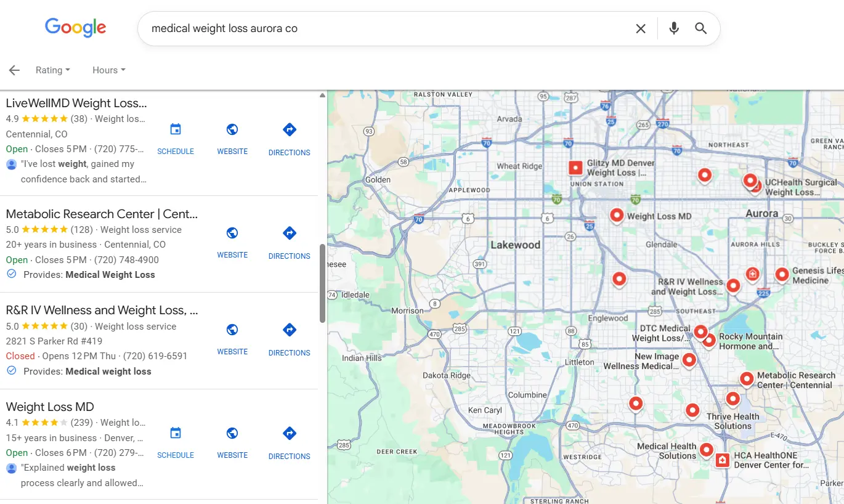
Task: Click the Englewood label on the map
Action: coord(607,318)
